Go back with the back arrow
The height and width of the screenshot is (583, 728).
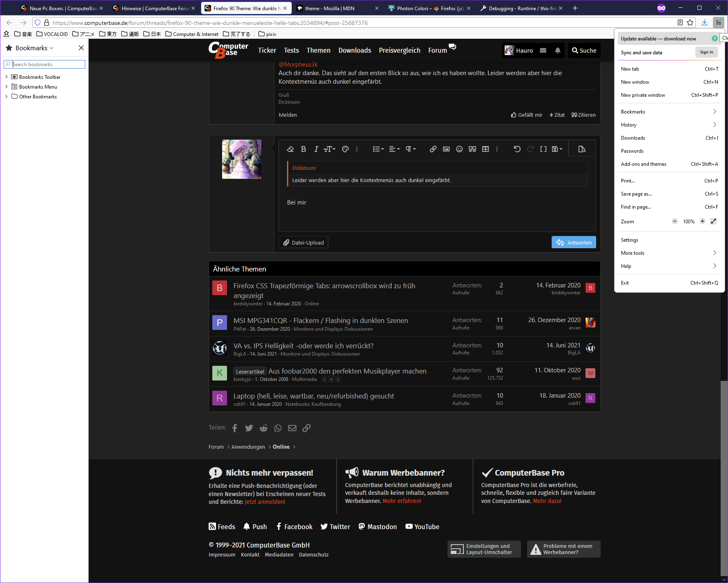9,23
